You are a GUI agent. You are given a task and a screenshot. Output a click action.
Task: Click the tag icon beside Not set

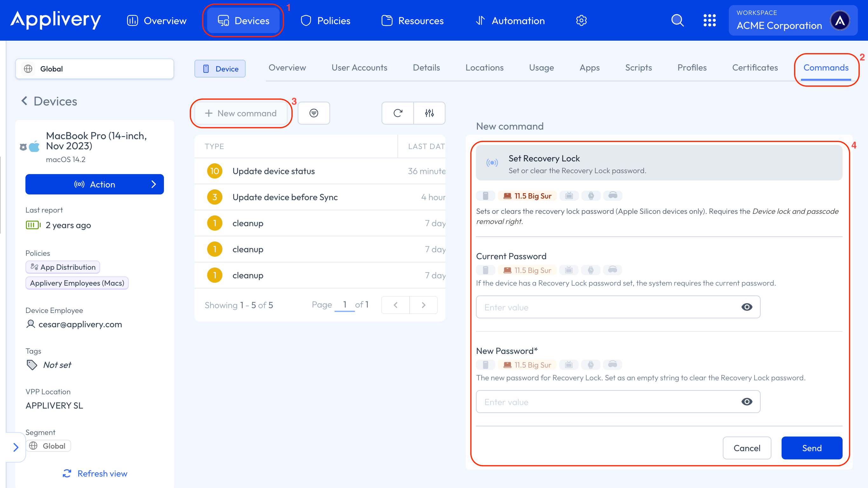pyautogui.click(x=32, y=365)
